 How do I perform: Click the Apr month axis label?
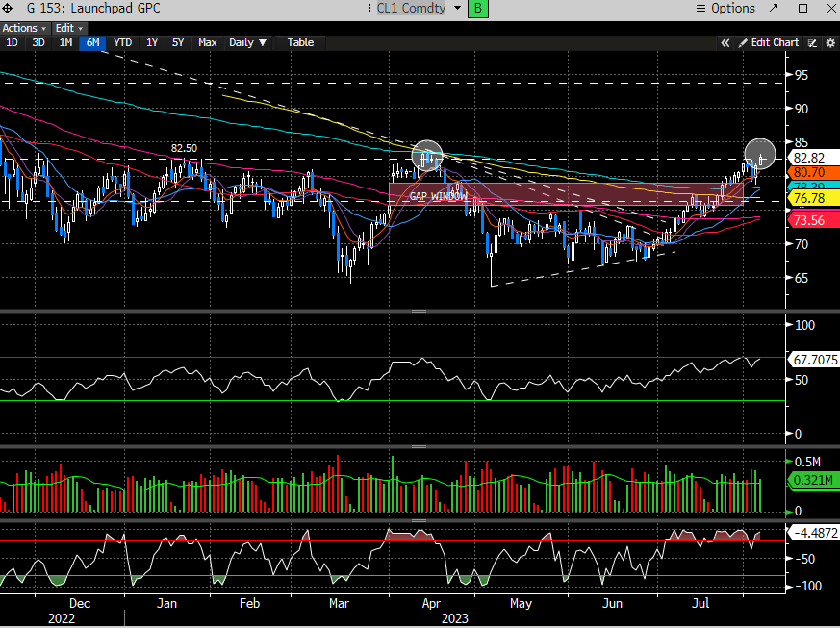coord(431,603)
